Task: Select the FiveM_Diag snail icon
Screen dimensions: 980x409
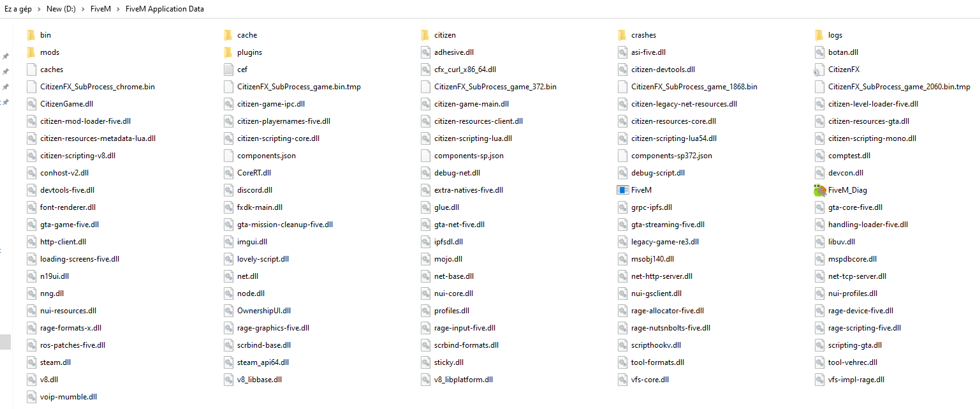Action: point(819,190)
